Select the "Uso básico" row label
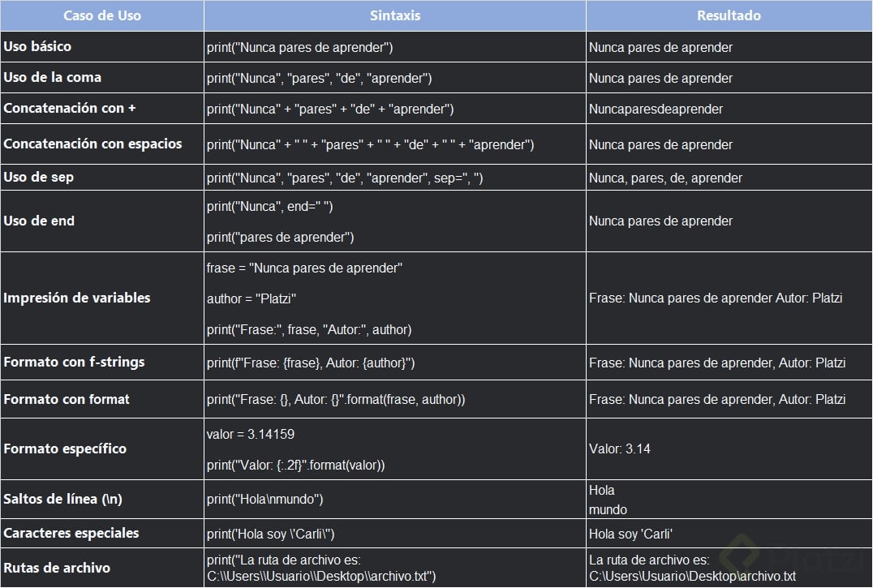 pos(37,47)
